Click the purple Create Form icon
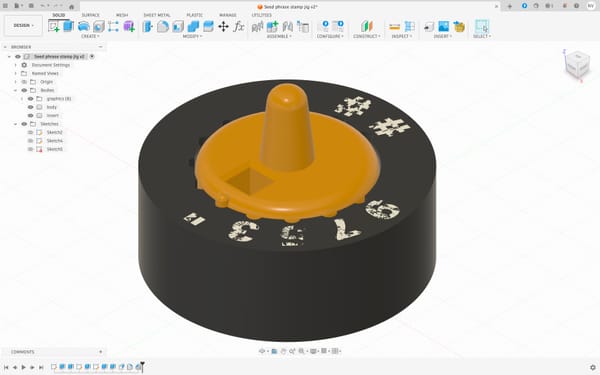This screenshot has height=375, width=600. click(x=129, y=26)
